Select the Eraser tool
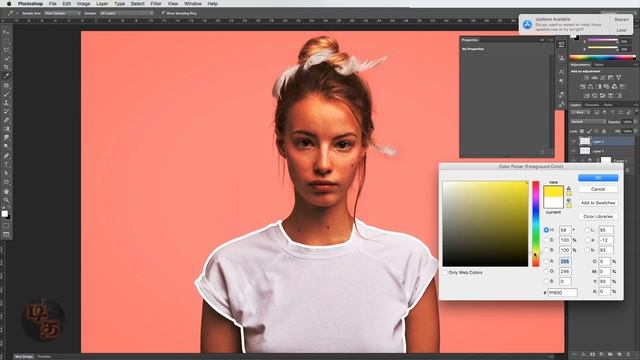This screenshot has width=640, height=360. click(x=6, y=120)
